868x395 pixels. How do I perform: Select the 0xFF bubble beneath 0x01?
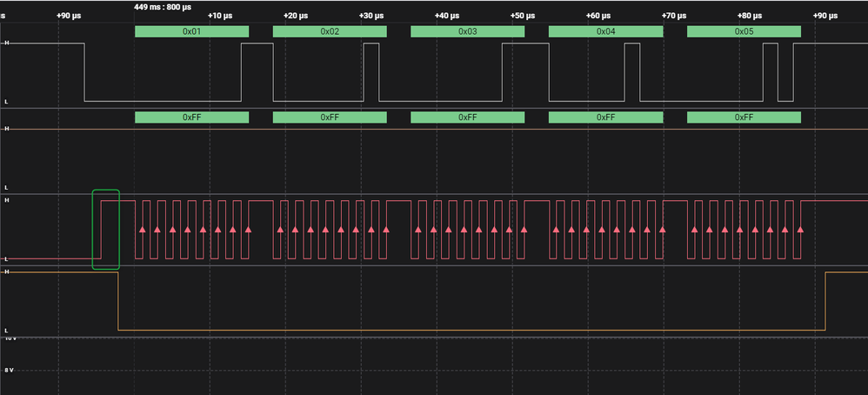click(191, 117)
